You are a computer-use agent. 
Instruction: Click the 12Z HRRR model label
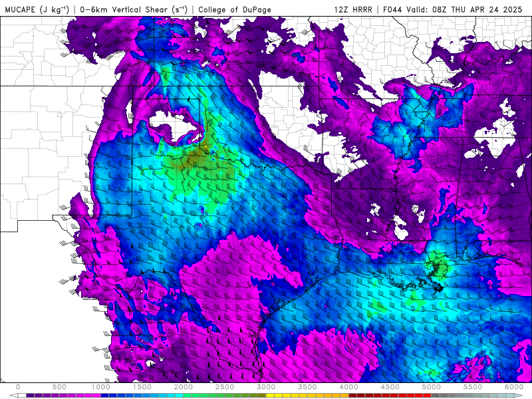[x=353, y=9]
